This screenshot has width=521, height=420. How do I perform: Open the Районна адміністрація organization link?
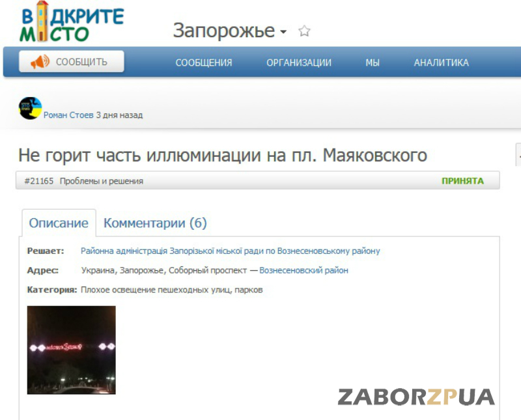[230, 251]
